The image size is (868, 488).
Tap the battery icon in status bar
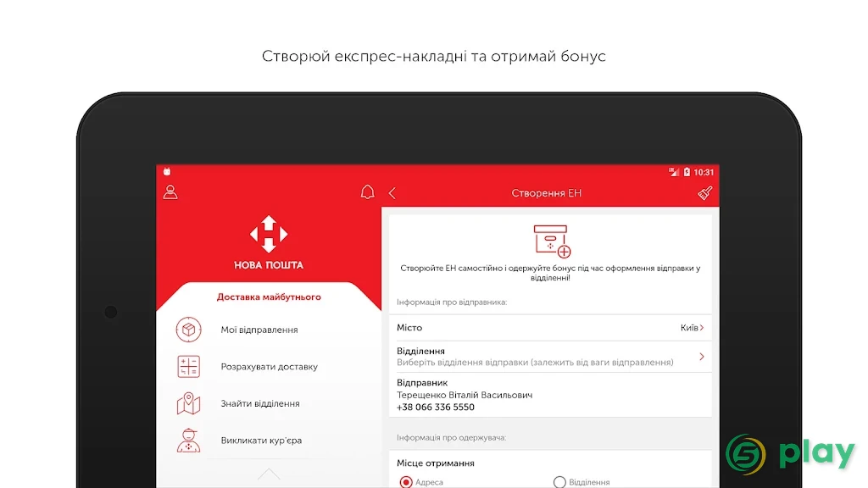pos(687,172)
